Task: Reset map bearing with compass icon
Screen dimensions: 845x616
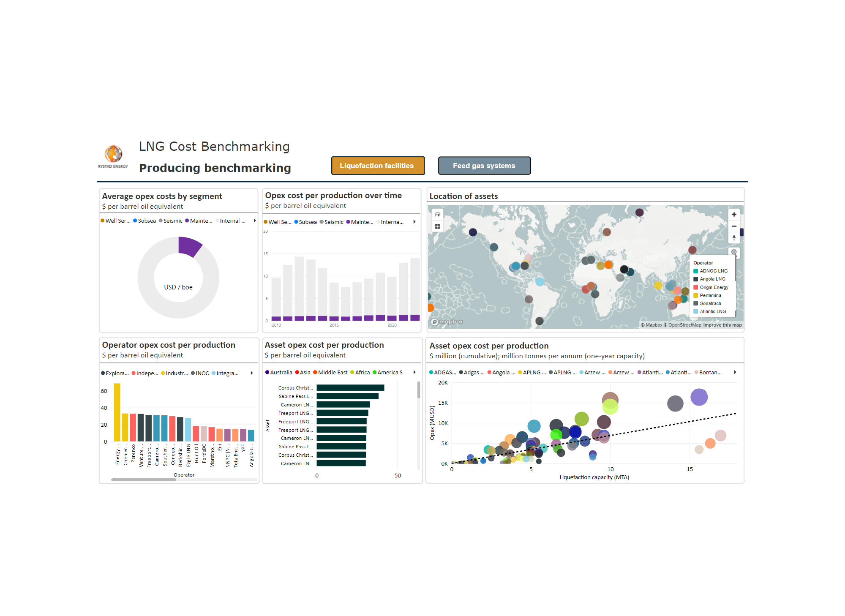Action: click(734, 237)
